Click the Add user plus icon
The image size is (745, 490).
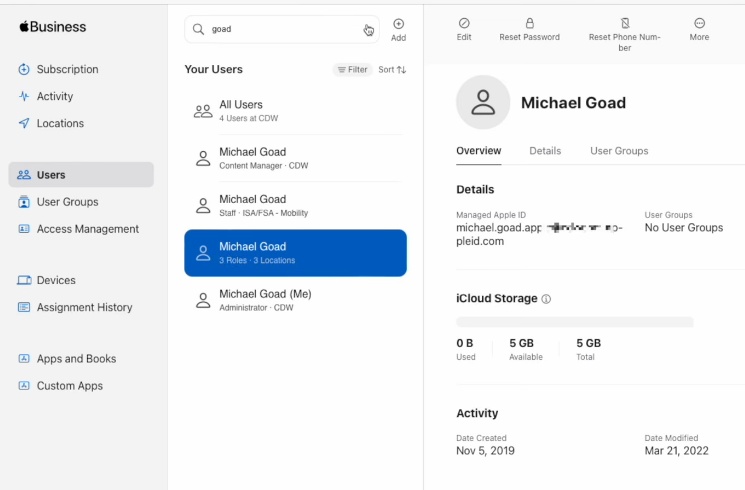[x=398, y=24]
